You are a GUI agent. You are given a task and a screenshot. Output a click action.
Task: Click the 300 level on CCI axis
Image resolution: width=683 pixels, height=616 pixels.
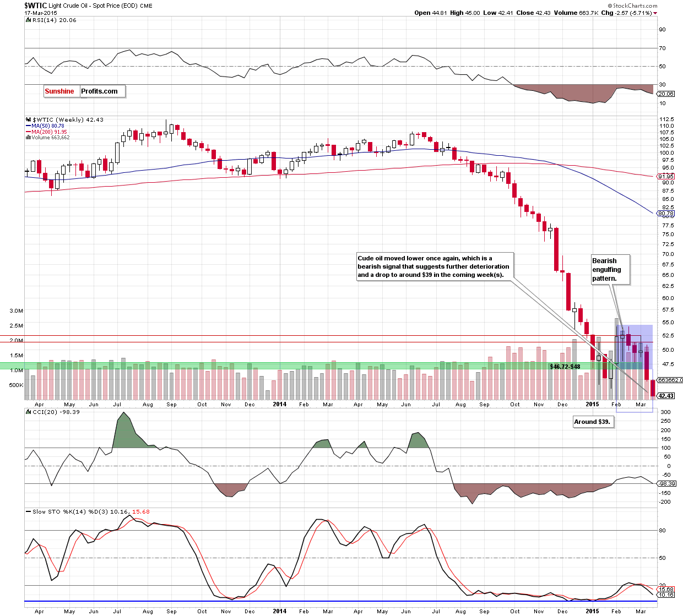tap(665, 412)
